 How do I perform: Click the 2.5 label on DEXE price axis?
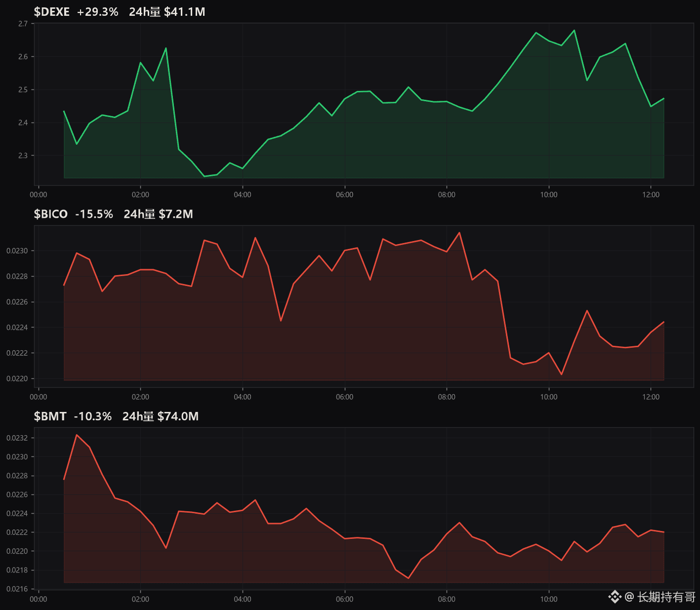pyautogui.click(x=23, y=90)
